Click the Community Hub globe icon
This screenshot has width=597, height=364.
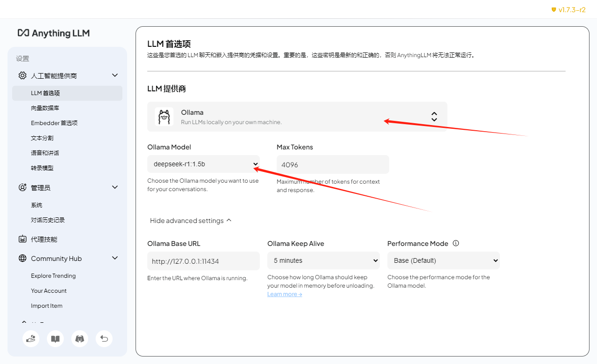click(23, 258)
